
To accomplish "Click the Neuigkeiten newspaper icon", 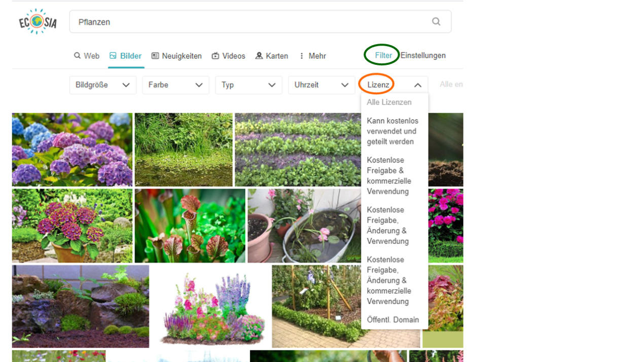I will click(155, 56).
